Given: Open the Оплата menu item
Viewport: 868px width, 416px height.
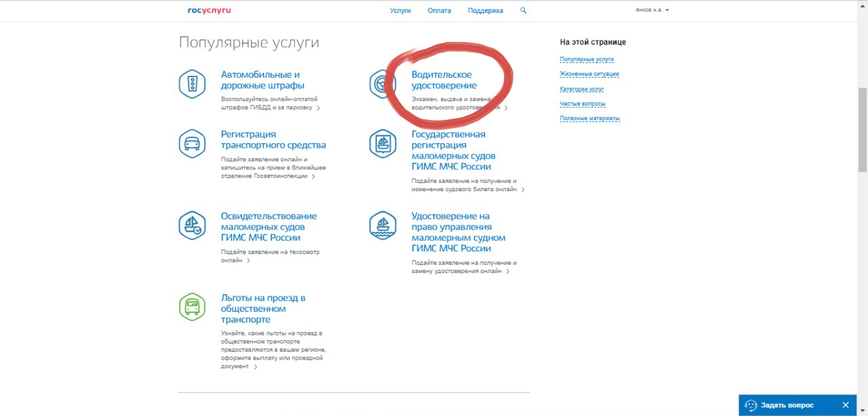Looking at the screenshot, I should pos(439,11).
